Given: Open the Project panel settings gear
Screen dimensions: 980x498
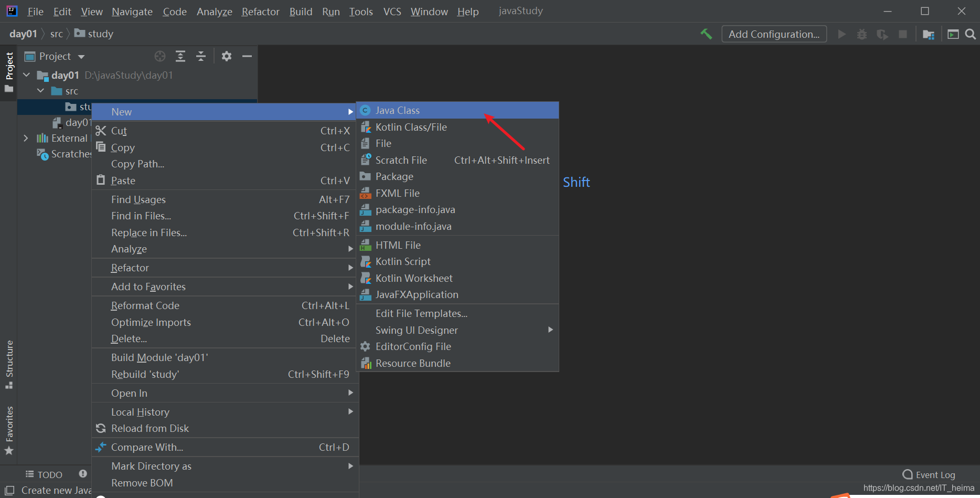Looking at the screenshot, I should [227, 56].
